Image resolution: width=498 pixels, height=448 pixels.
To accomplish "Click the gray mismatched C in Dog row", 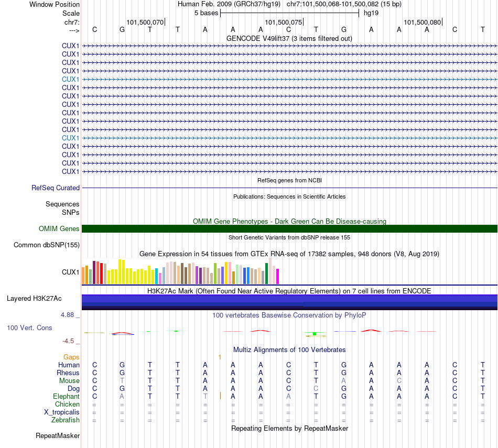I will [316, 389].
